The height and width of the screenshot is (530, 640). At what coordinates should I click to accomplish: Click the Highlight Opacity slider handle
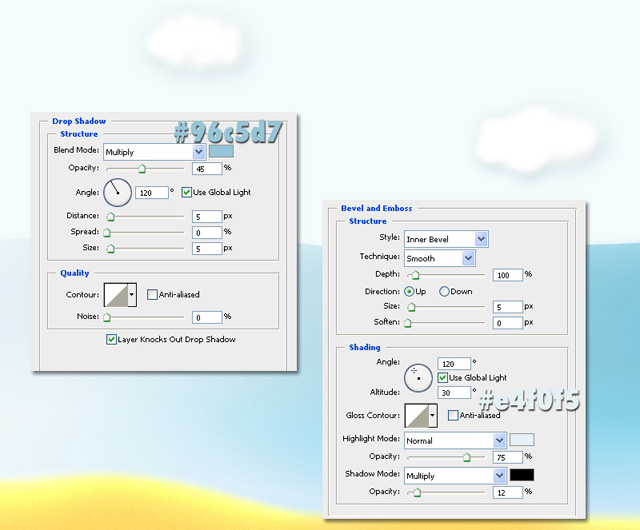[x=467, y=457]
